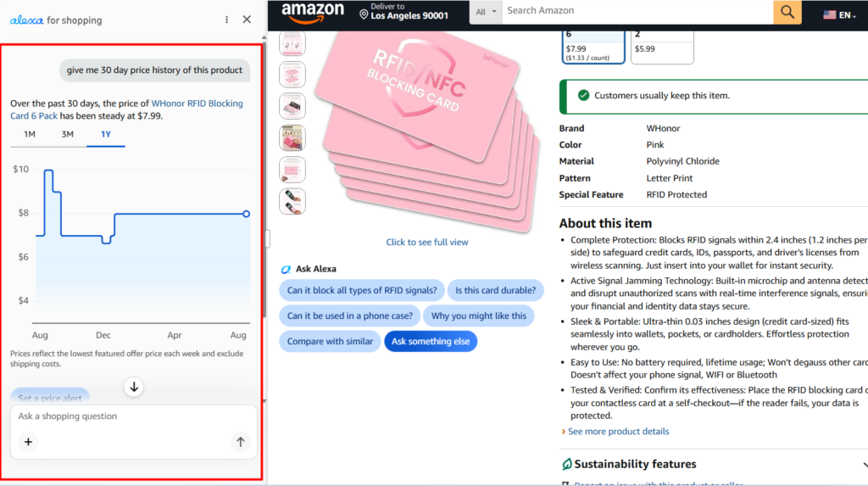Image resolution: width=868 pixels, height=486 pixels.
Task: Open the sixth thumbnail with two cards
Action: (292, 201)
